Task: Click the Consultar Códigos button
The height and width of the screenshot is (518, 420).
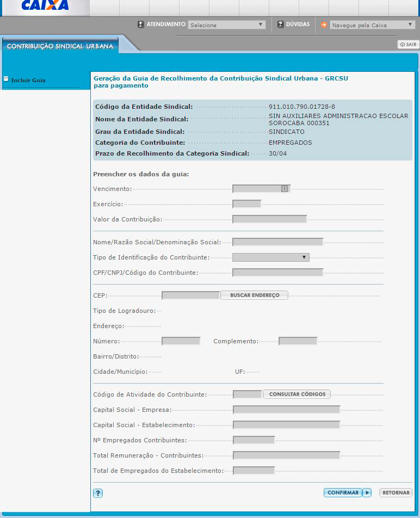Action: pyautogui.click(x=297, y=394)
